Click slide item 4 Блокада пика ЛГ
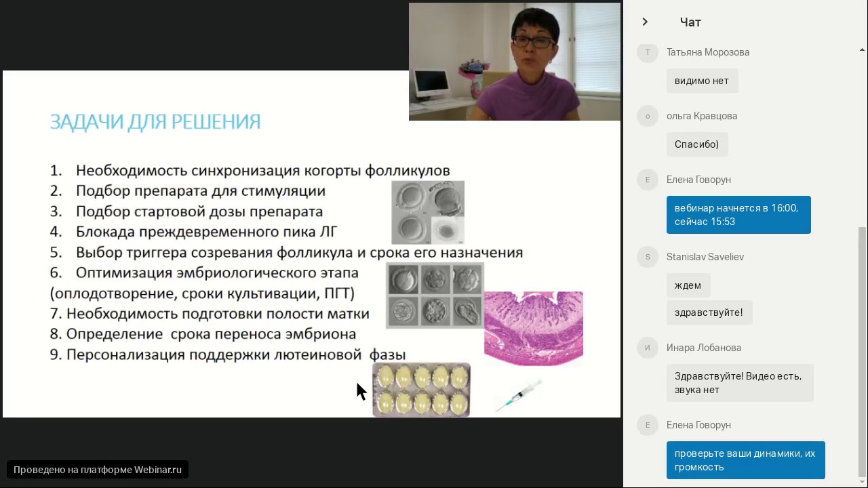The image size is (868, 488). coord(193,232)
